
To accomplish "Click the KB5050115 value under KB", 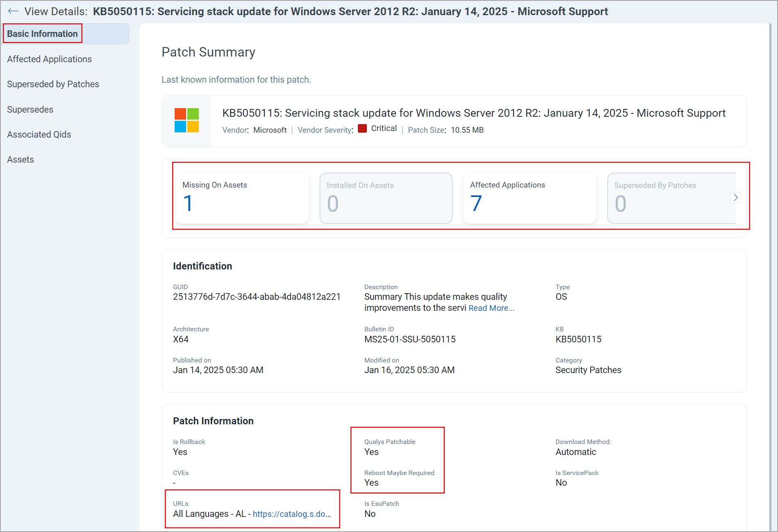I will coord(578,339).
